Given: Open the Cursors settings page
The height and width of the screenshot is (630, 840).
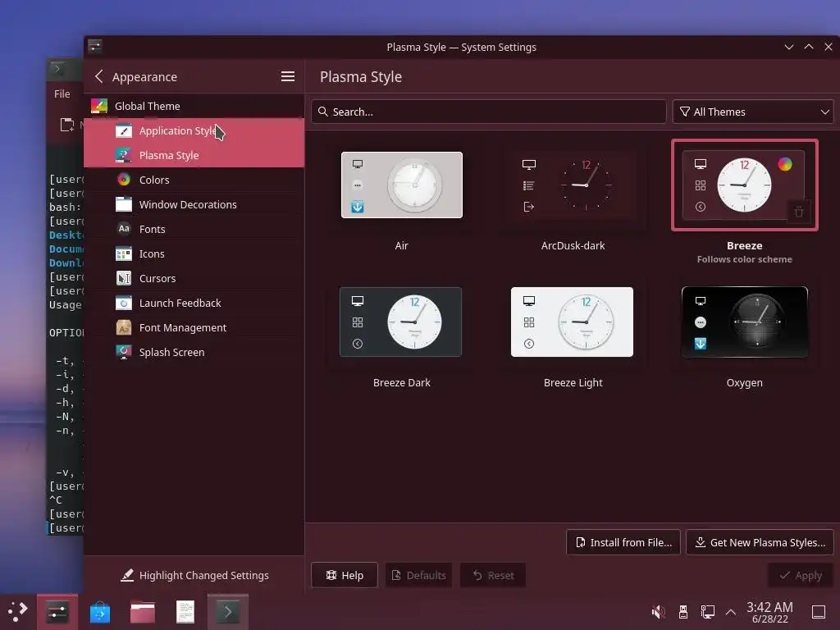Looking at the screenshot, I should [x=194, y=279].
